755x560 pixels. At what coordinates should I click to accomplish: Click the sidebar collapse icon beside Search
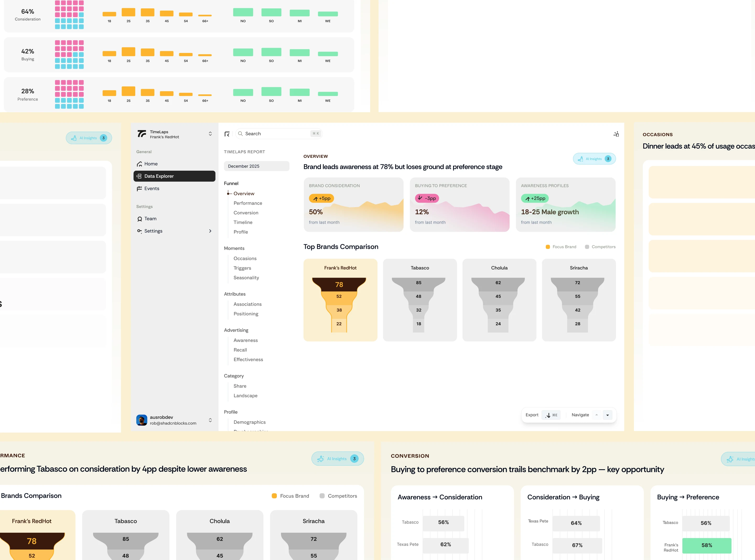227,134
